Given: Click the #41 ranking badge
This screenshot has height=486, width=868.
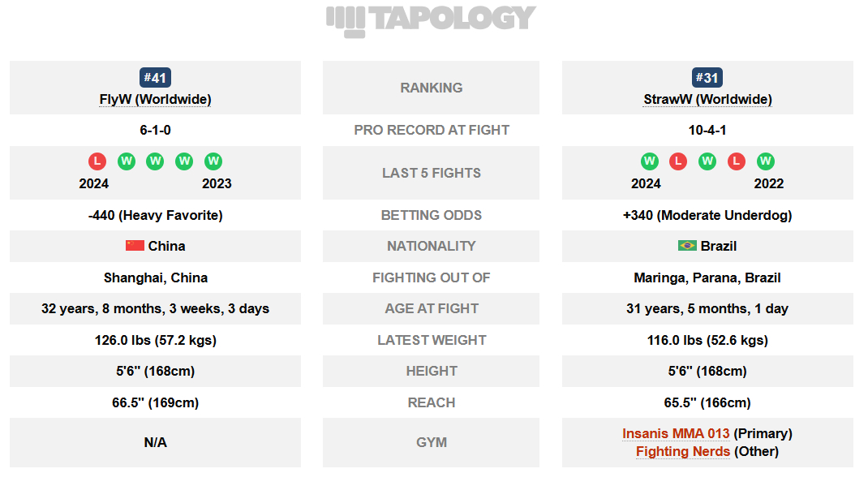Looking at the screenshot, I should point(155,78).
